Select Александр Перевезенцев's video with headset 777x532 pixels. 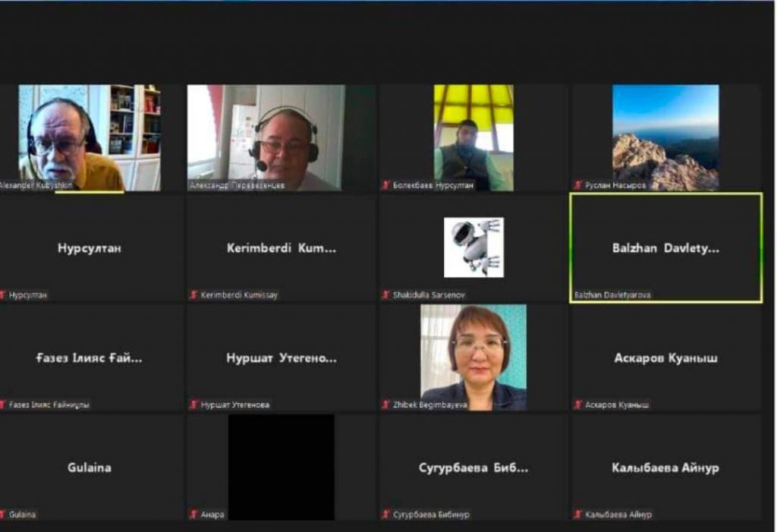pos(266,137)
